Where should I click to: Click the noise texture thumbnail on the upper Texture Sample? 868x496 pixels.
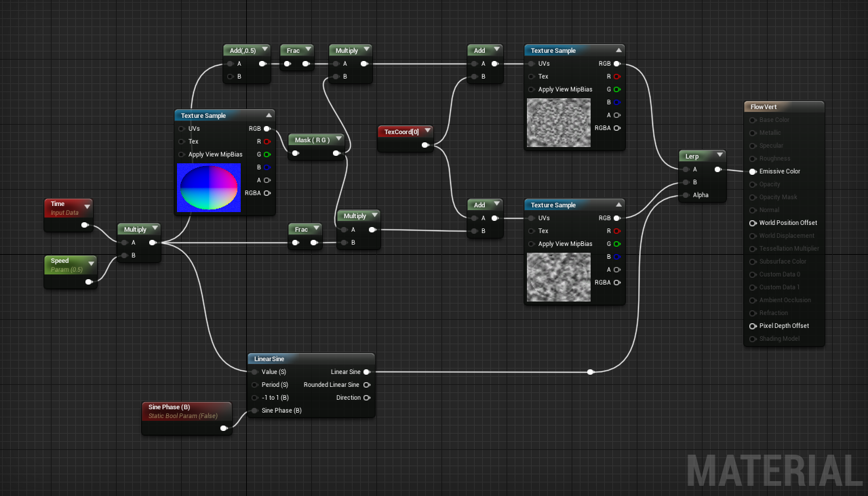click(558, 123)
